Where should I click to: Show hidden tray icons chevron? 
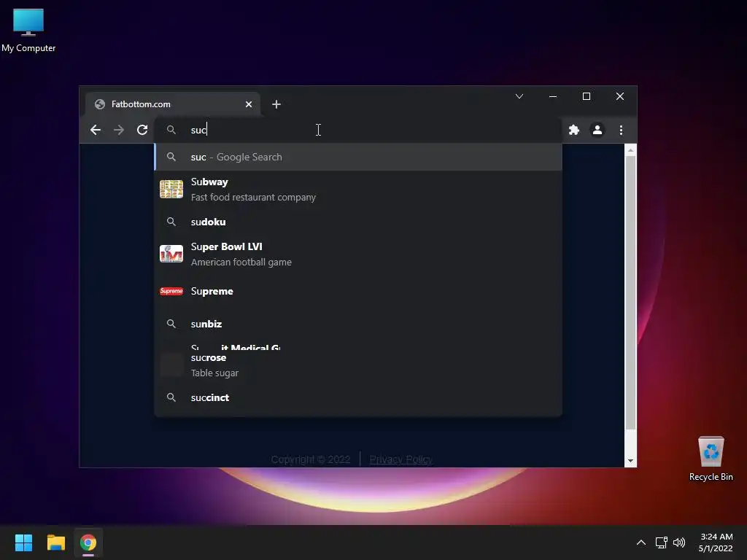(641, 542)
